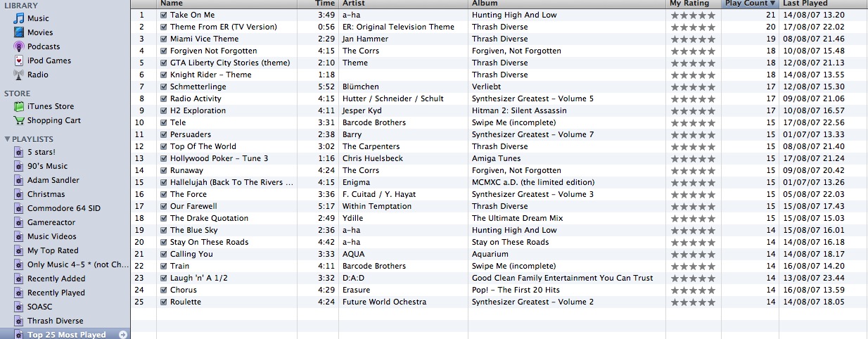Open the Music library icon
Screen dimensions: 868x339
pyautogui.click(x=19, y=18)
